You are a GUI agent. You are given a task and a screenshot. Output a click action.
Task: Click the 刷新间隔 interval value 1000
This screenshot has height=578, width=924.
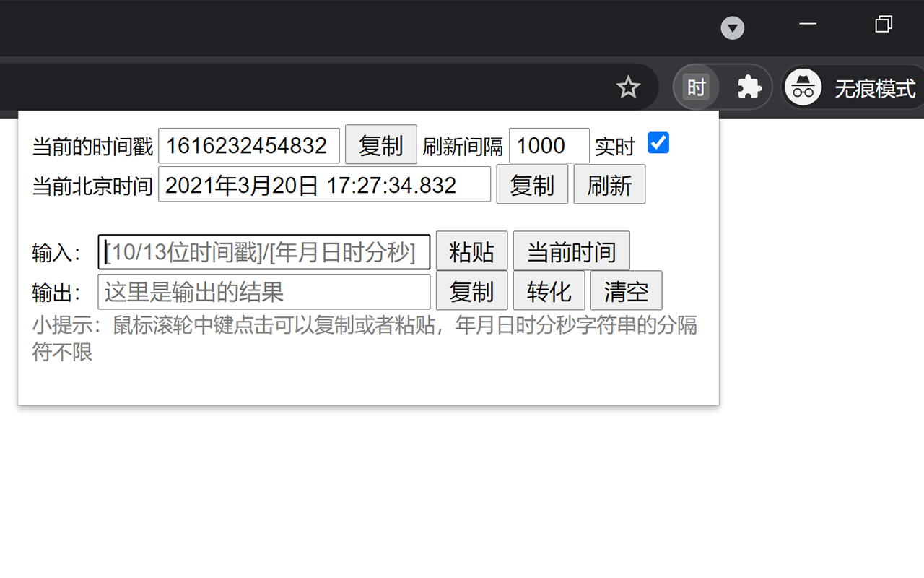(549, 145)
